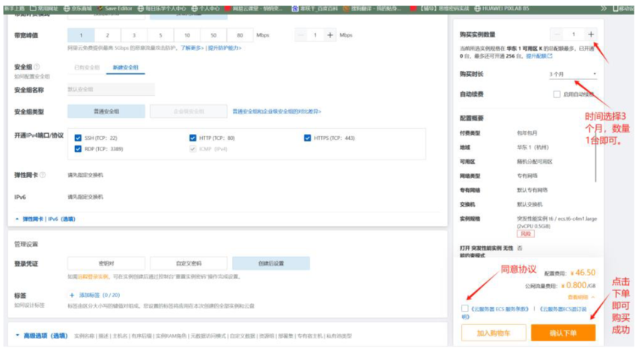Screen dimensions: 644x354
Task: Collapse the 弹性网卡 | IPv6 section
Action: [46, 219]
